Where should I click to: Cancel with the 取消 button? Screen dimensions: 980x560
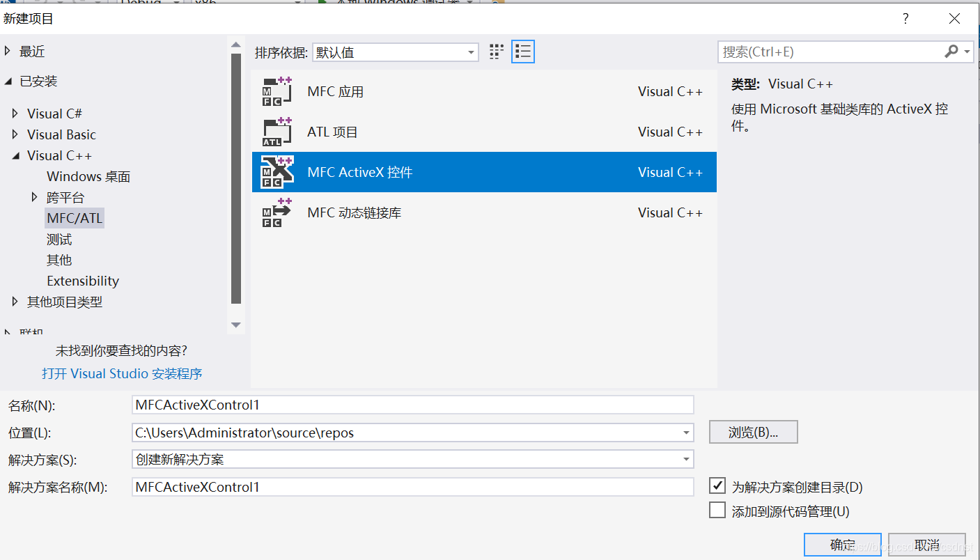926,545
